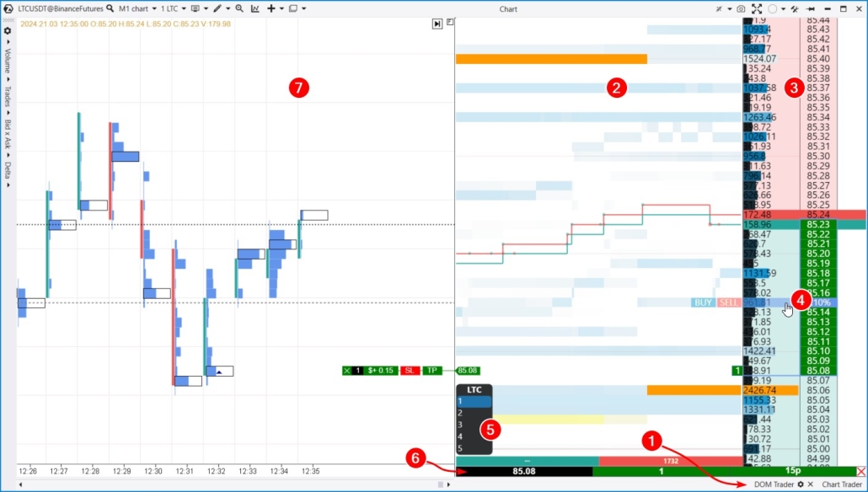Toggle the SL stop-loss button
Image resolution: width=868 pixels, height=492 pixels.
coord(409,371)
